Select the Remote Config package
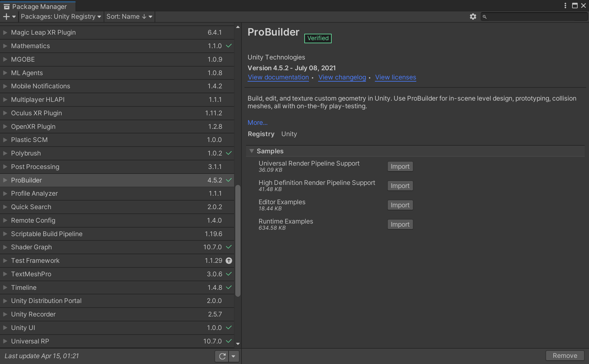This screenshot has width=589, height=364. click(x=117, y=220)
